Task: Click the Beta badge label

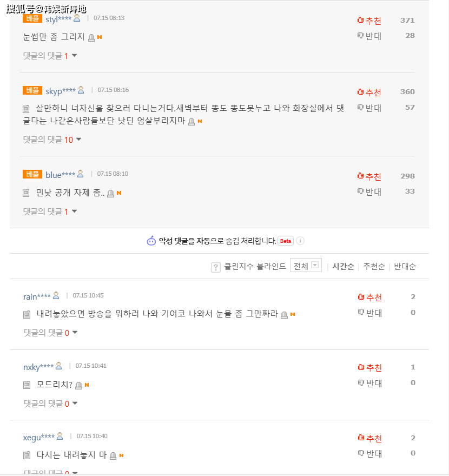Action: click(286, 241)
